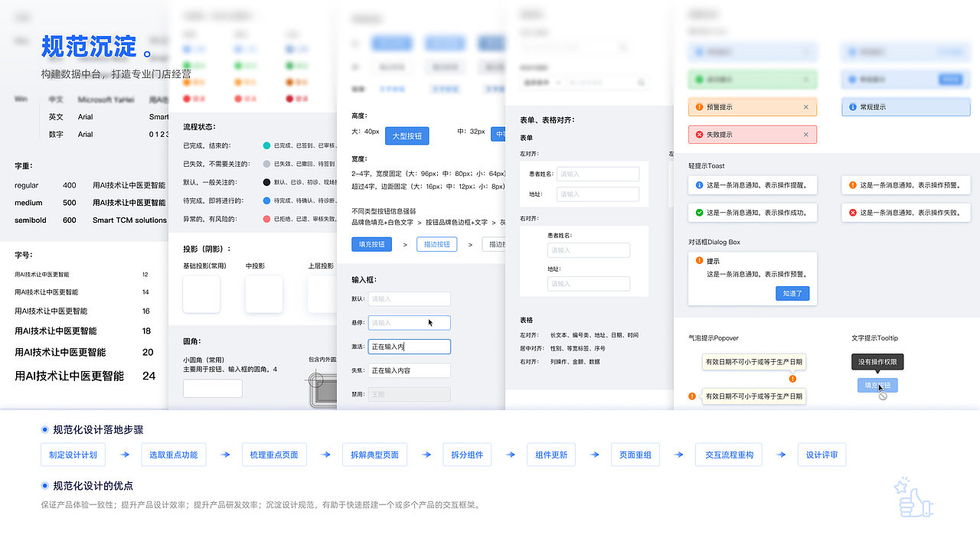Image resolution: width=980 pixels, height=551 pixels.
Task: Click the black 默认 status dot
Action: click(x=266, y=182)
